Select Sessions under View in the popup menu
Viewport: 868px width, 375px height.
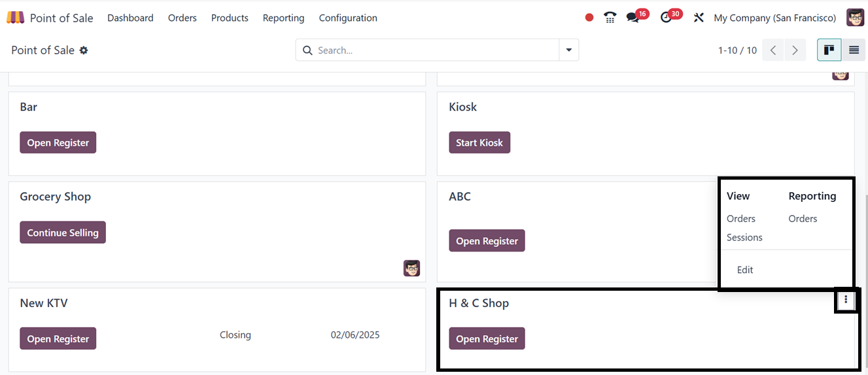click(x=744, y=237)
